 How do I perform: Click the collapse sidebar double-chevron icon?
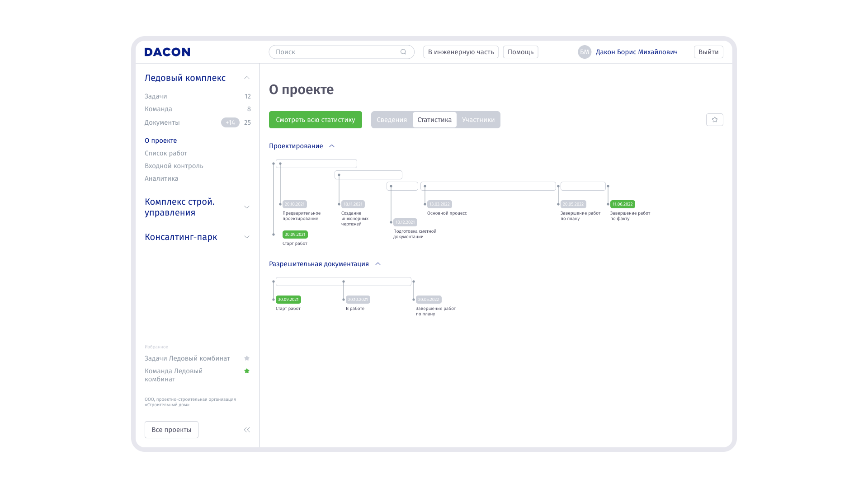click(247, 430)
